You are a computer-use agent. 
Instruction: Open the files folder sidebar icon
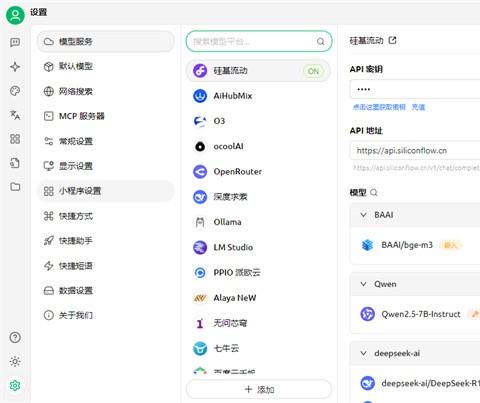tap(15, 187)
